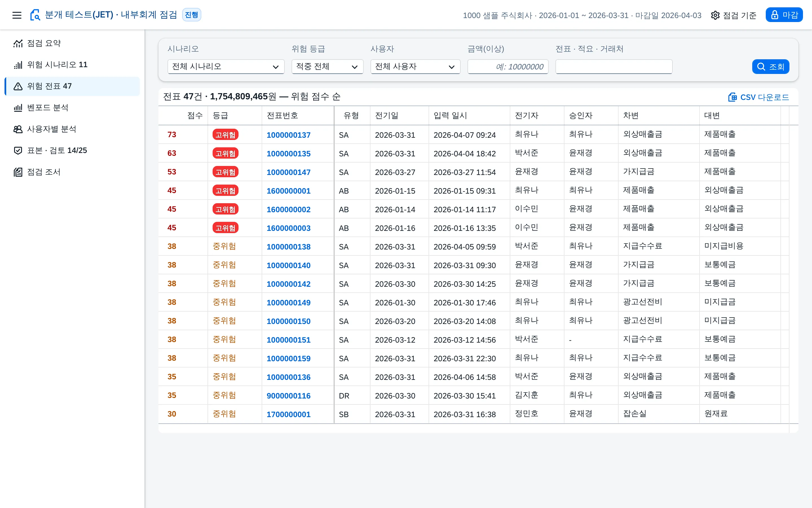Click the 점검 요약 chart icon

click(x=18, y=43)
